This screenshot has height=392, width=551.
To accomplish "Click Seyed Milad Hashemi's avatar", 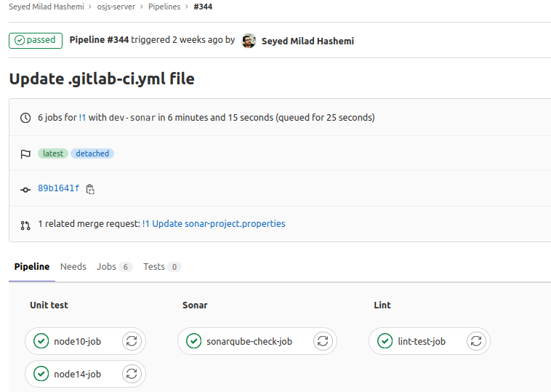I will pyautogui.click(x=249, y=41).
